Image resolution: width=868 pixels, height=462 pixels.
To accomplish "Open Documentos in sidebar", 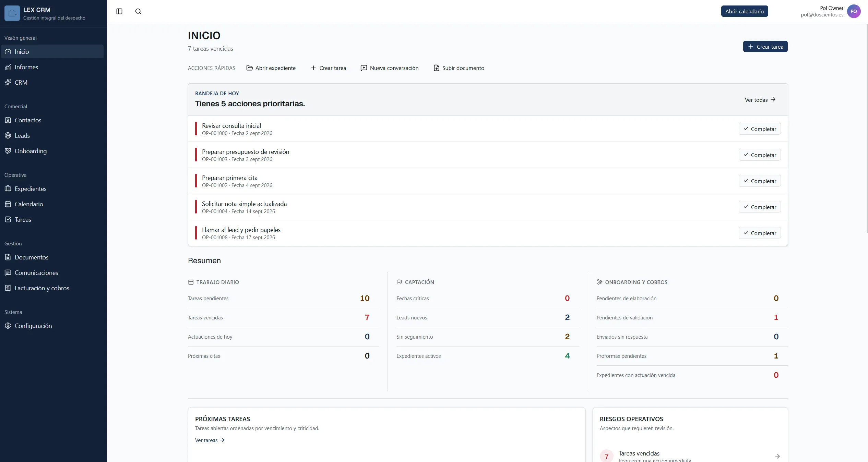I will pos(52,257).
